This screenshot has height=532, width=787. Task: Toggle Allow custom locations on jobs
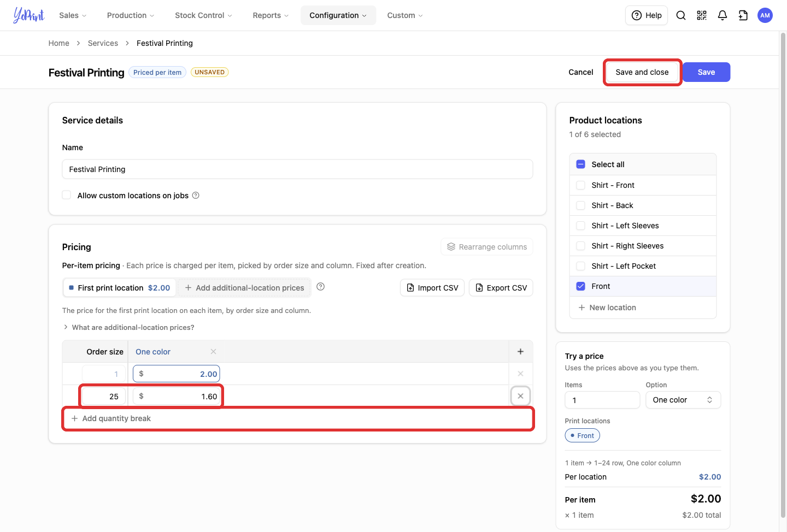[x=67, y=195]
